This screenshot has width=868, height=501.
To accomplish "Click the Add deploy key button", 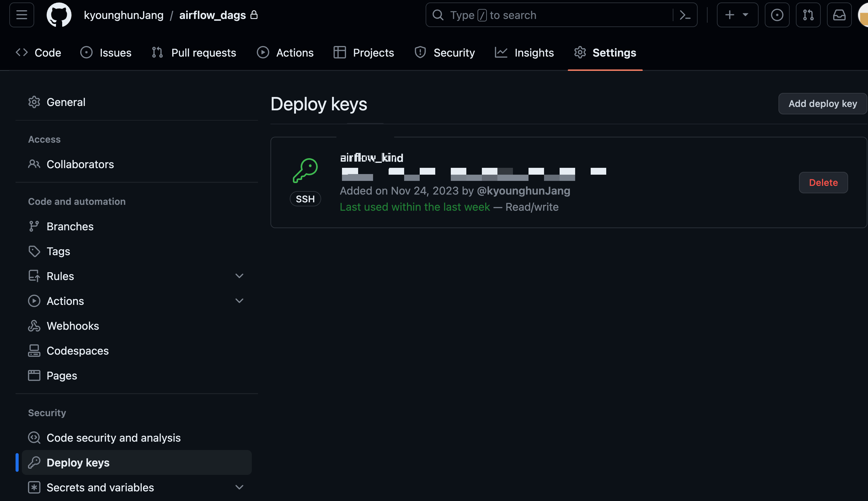I will point(822,103).
